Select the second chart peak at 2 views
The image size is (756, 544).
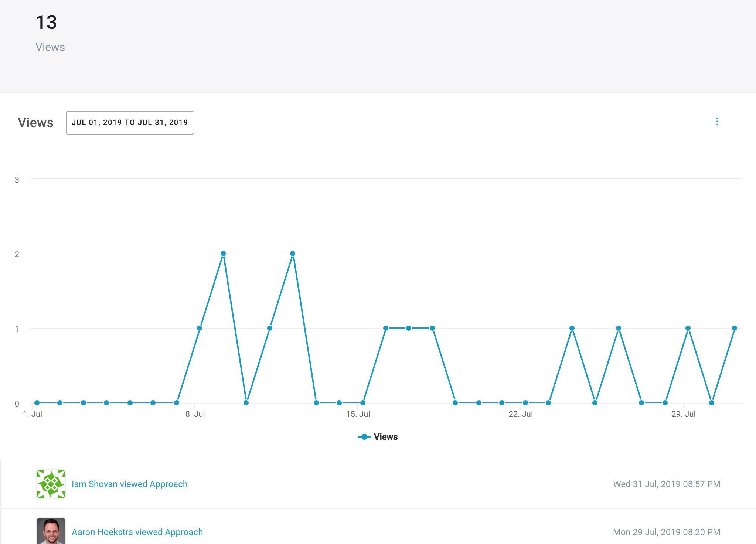293,254
